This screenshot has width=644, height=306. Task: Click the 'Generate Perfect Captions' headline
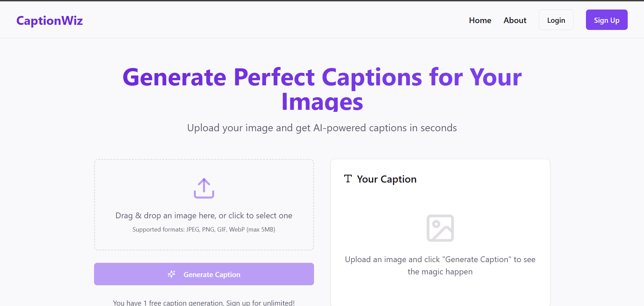point(322,77)
